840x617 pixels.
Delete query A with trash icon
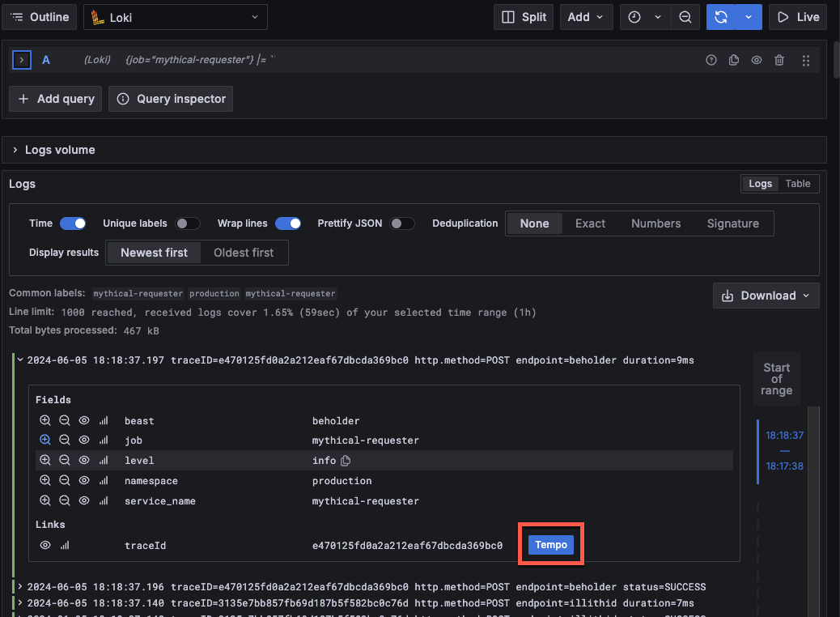click(779, 60)
